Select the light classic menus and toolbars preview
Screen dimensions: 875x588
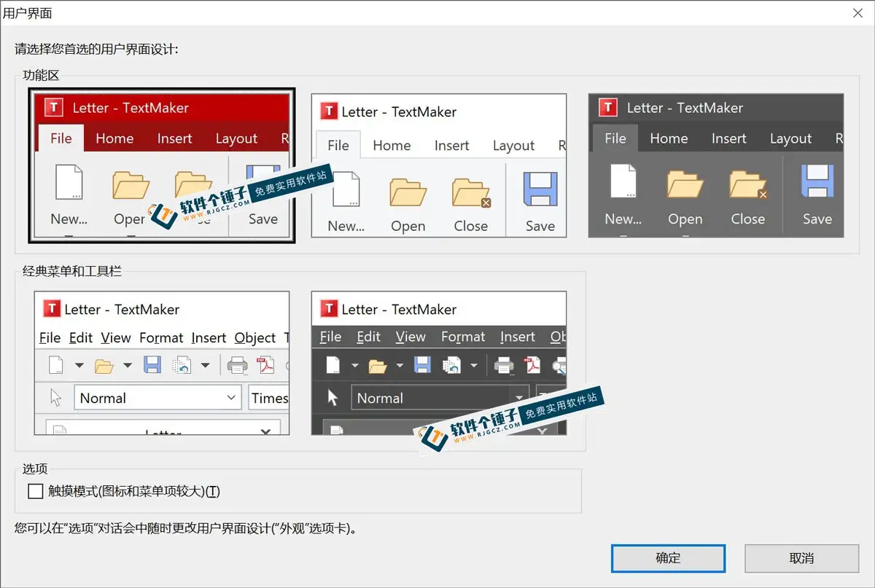click(162, 363)
